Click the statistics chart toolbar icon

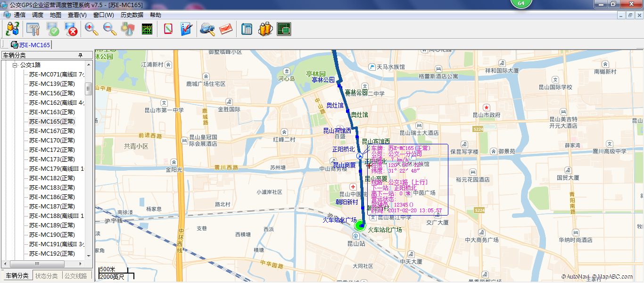pos(148,29)
